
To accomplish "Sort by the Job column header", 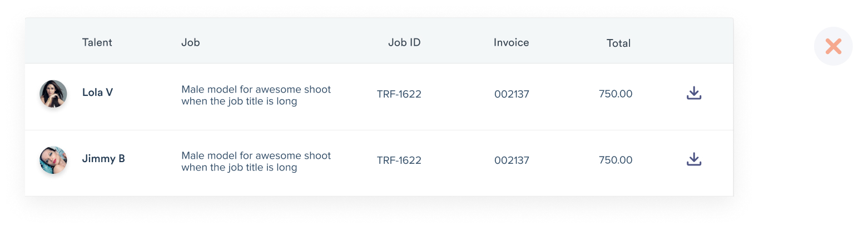I will [190, 42].
